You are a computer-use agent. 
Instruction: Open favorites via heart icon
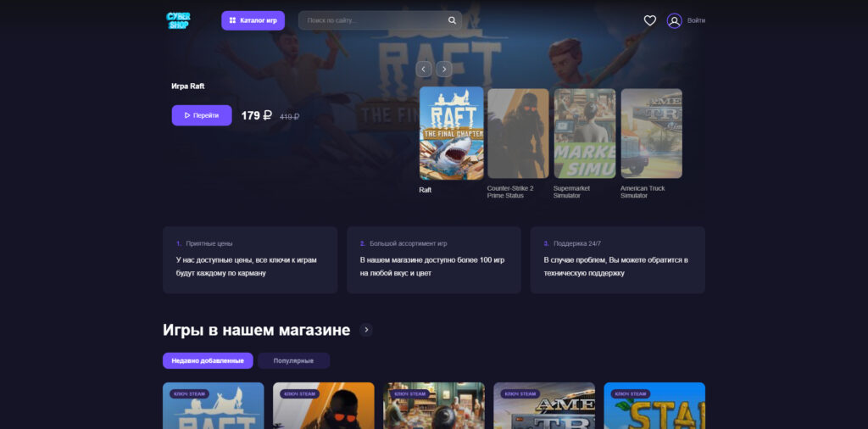pos(650,20)
